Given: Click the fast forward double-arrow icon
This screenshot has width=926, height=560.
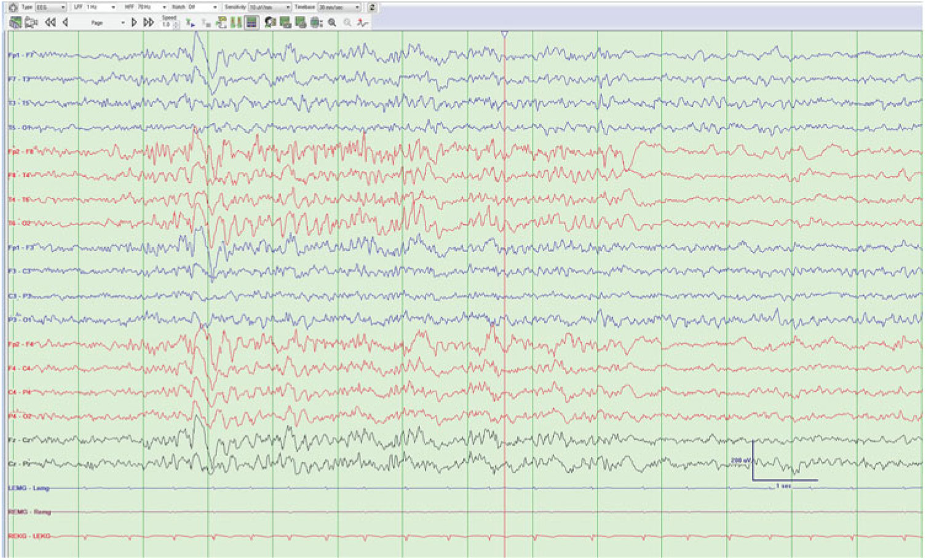Looking at the screenshot, I should coord(149,23).
